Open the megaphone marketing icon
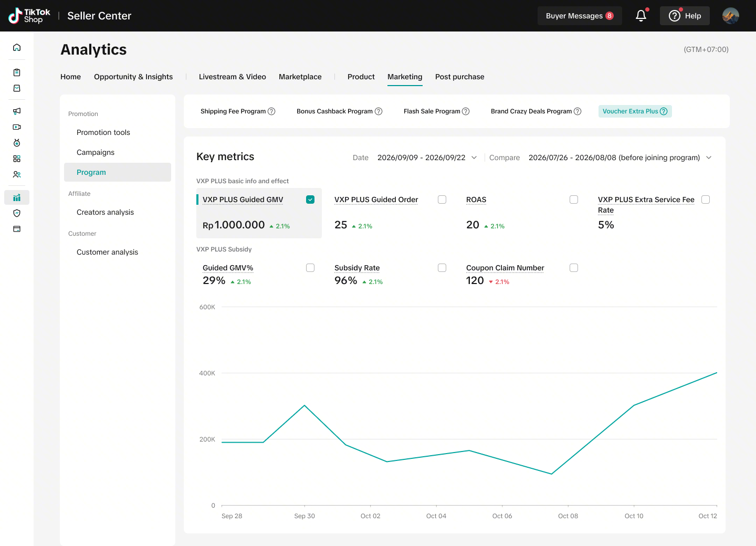 [x=17, y=111]
